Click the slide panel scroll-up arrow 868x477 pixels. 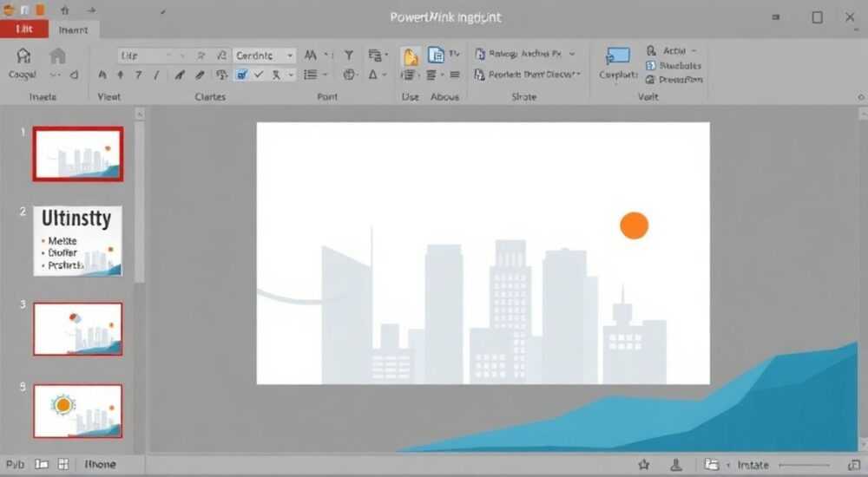tap(140, 114)
